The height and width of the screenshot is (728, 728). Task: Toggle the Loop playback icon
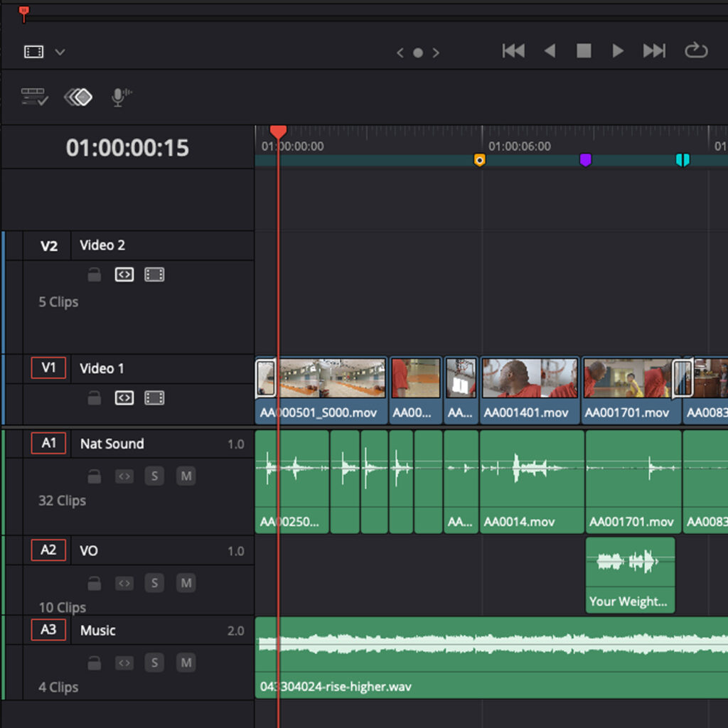pyautogui.click(x=696, y=50)
